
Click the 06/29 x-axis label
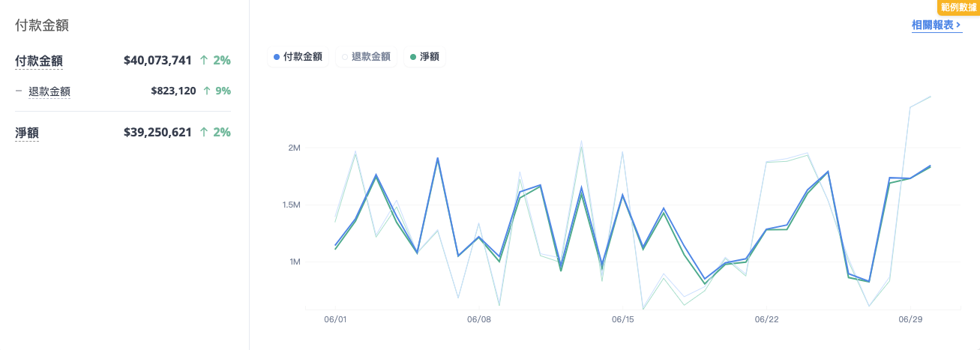pos(910,320)
